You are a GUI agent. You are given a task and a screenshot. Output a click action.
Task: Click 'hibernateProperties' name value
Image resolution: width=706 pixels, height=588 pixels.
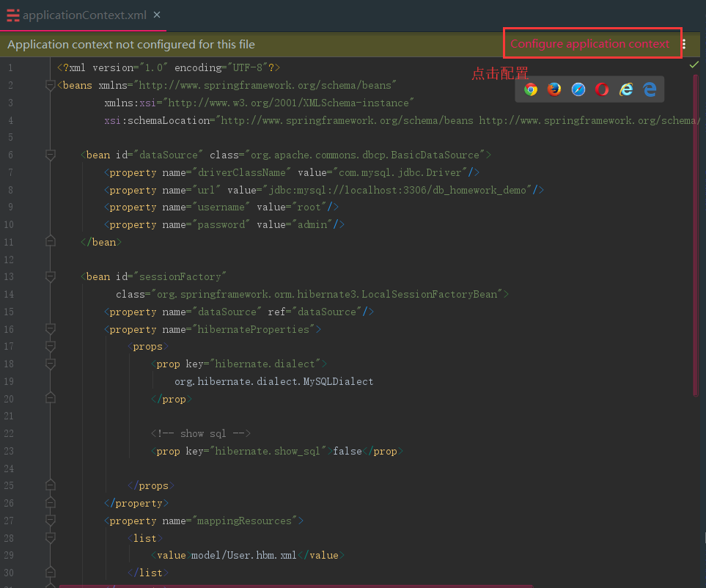pyautogui.click(x=253, y=329)
